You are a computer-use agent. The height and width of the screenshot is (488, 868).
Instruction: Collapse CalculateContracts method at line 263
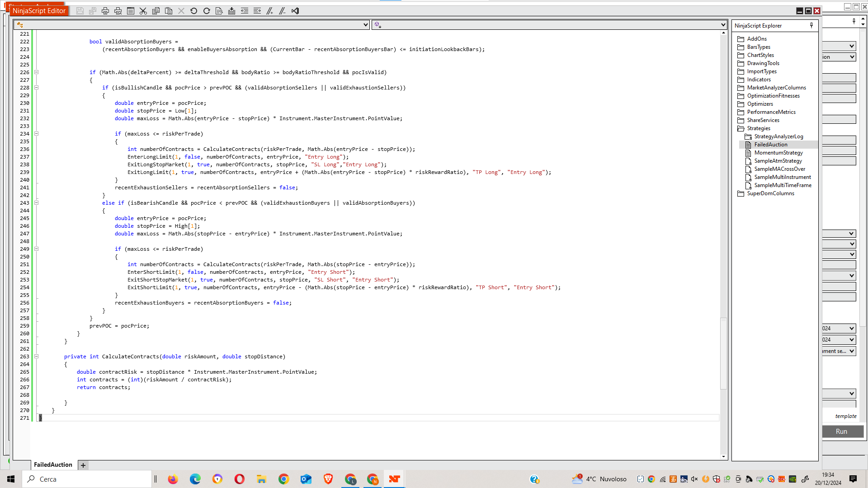click(x=37, y=357)
